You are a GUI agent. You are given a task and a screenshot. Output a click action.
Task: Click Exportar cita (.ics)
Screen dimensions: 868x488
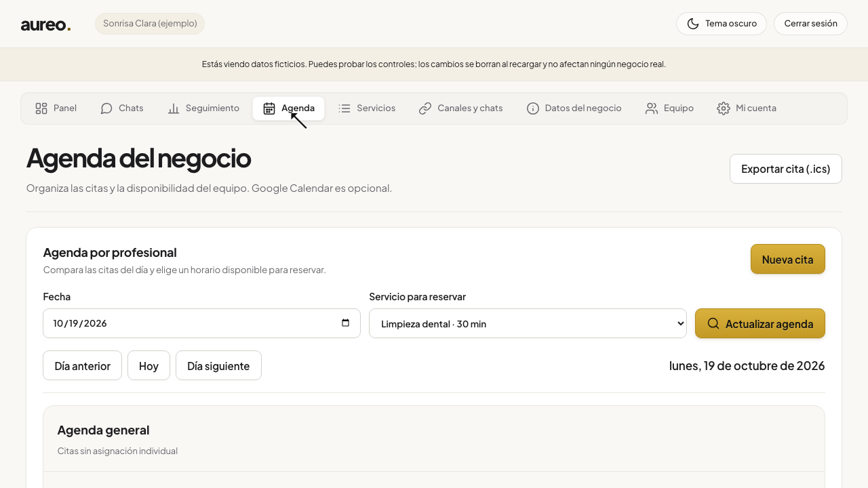click(786, 169)
